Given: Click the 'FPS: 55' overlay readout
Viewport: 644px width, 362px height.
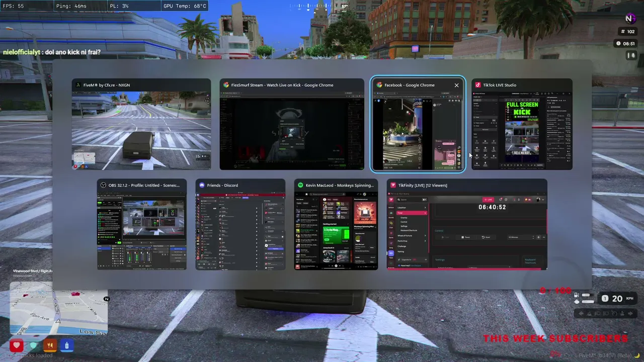Looking at the screenshot, I should click(14, 6).
